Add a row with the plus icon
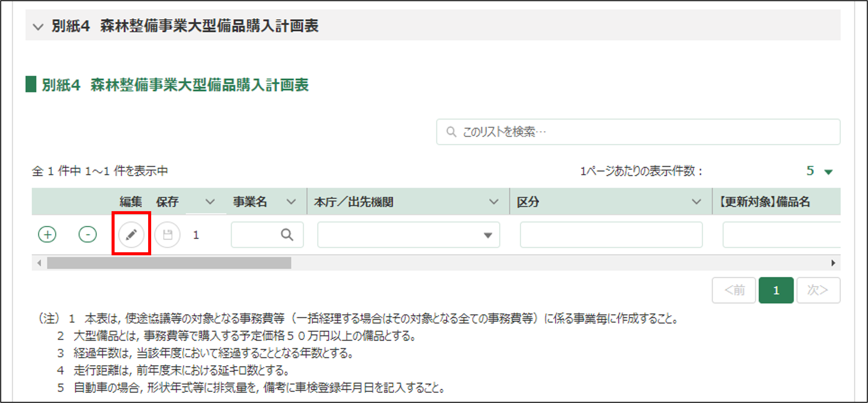 click(x=47, y=235)
